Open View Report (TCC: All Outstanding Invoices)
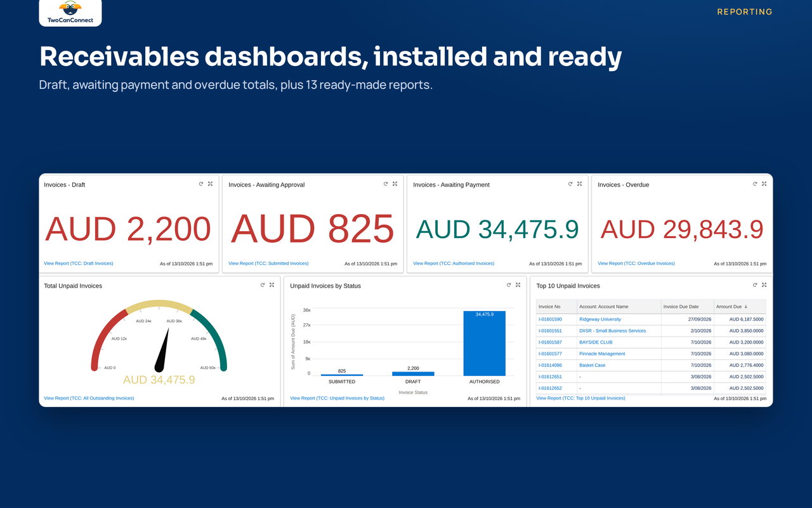This screenshot has height=508, width=812. click(x=89, y=398)
